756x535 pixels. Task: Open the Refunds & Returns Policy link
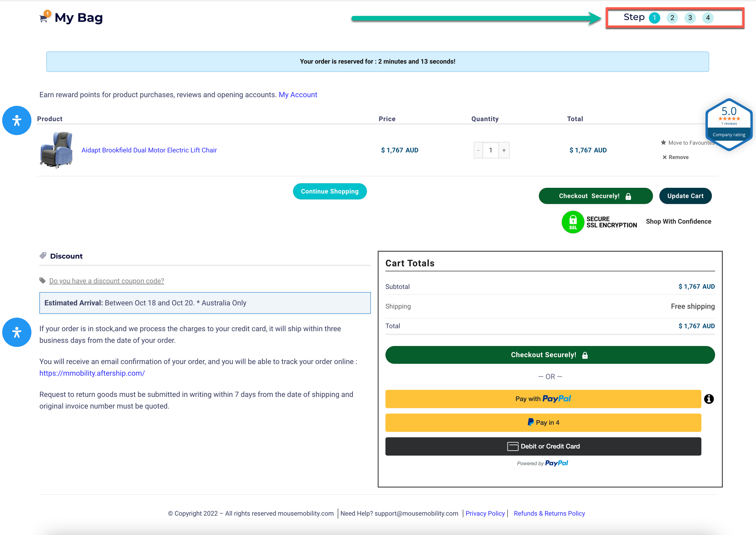(549, 513)
